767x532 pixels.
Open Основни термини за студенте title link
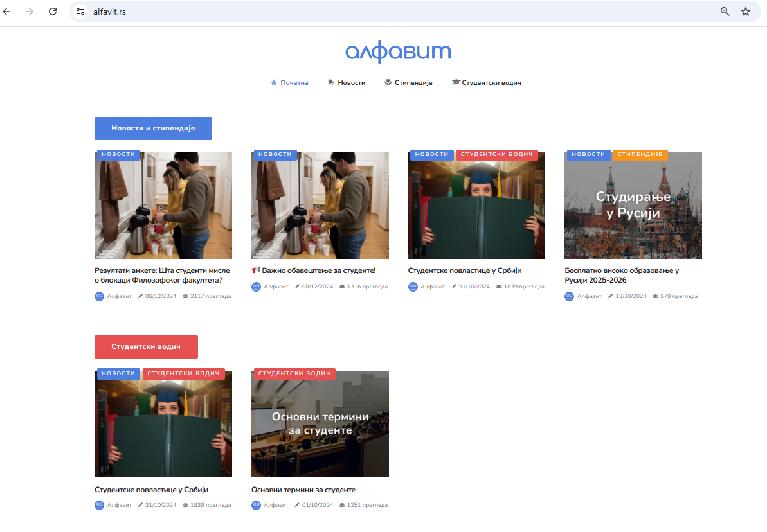(303, 490)
